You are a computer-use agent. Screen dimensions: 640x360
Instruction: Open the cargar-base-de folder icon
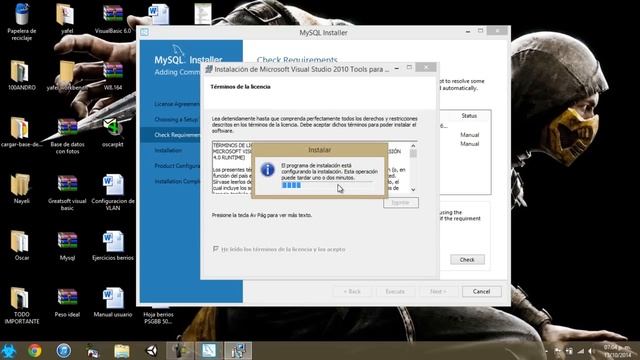pos(22,132)
